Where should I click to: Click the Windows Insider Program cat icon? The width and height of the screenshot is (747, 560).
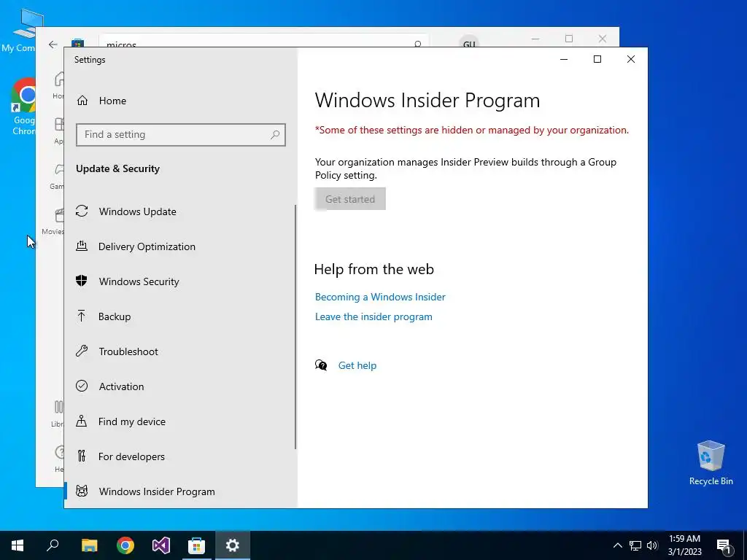(82, 491)
